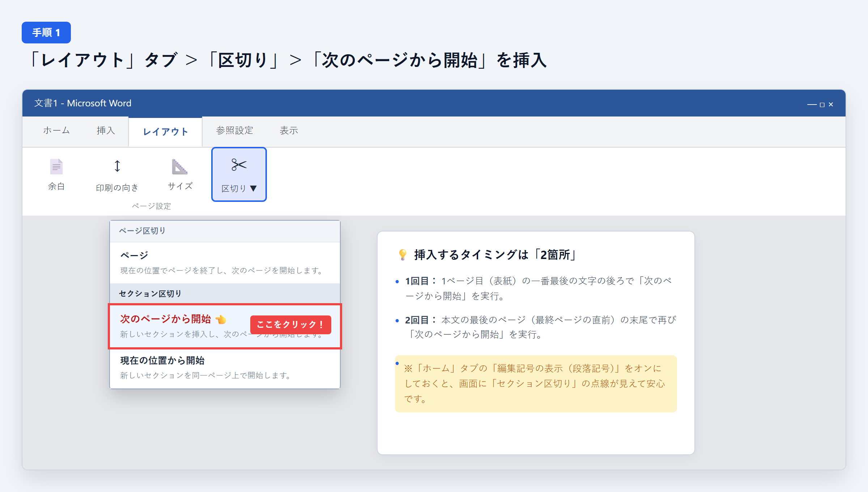Click the 余白 margins page icon
Viewport: 868px width, 492px height.
point(56,167)
